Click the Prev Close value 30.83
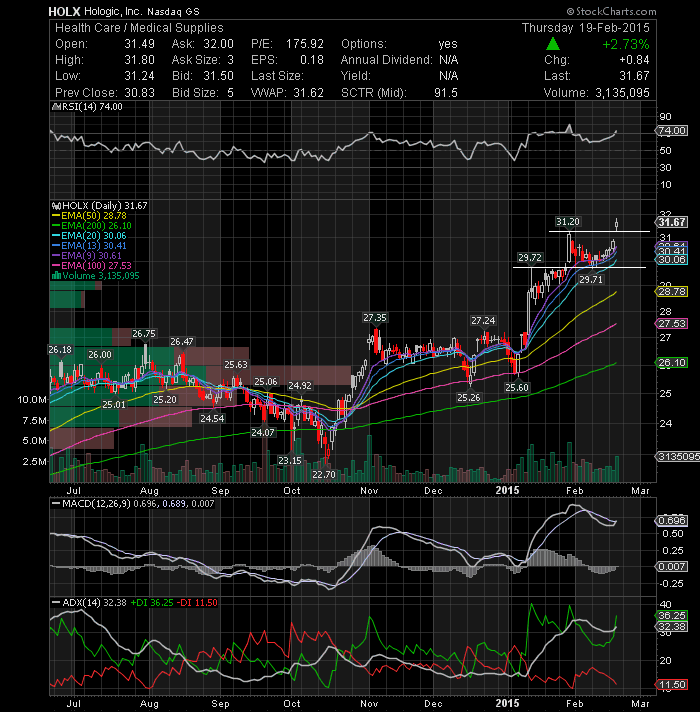This screenshot has height=712, width=700. [x=140, y=93]
